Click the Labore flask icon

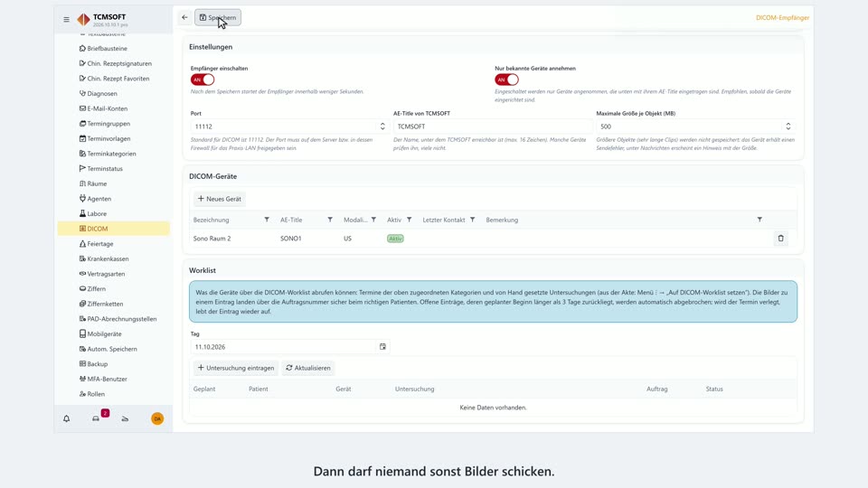point(82,213)
